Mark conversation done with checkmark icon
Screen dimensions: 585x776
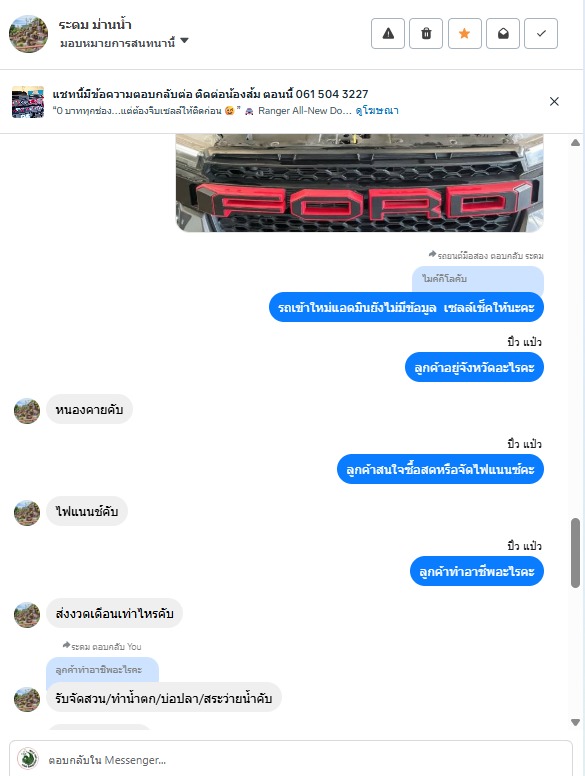pos(541,34)
